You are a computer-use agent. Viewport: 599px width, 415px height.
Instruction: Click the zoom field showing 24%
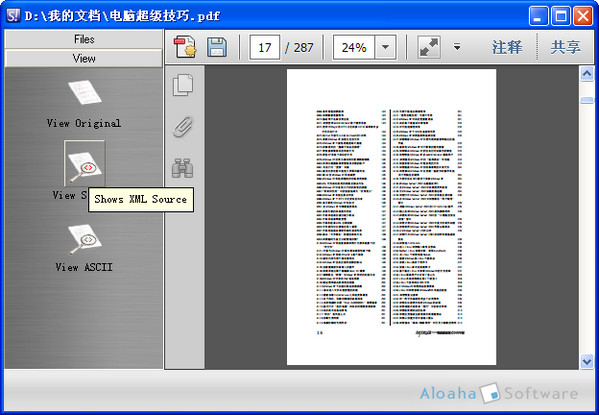pos(354,47)
